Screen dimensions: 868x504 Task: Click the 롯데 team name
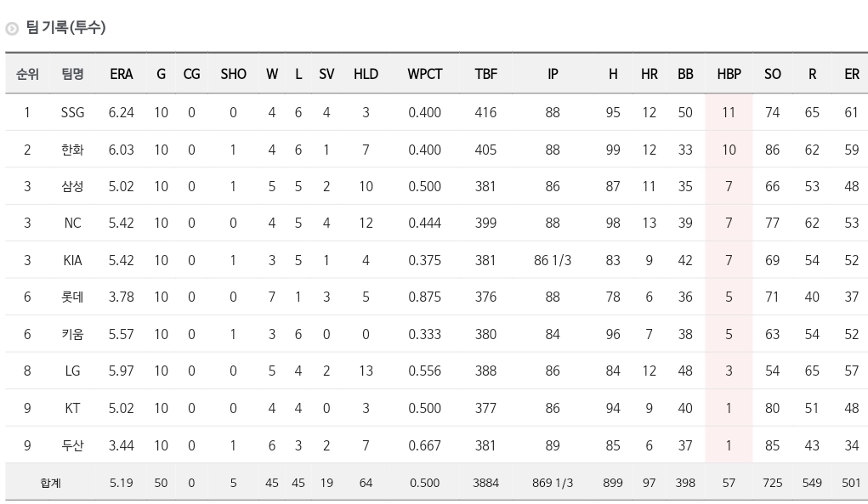[72, 297]
